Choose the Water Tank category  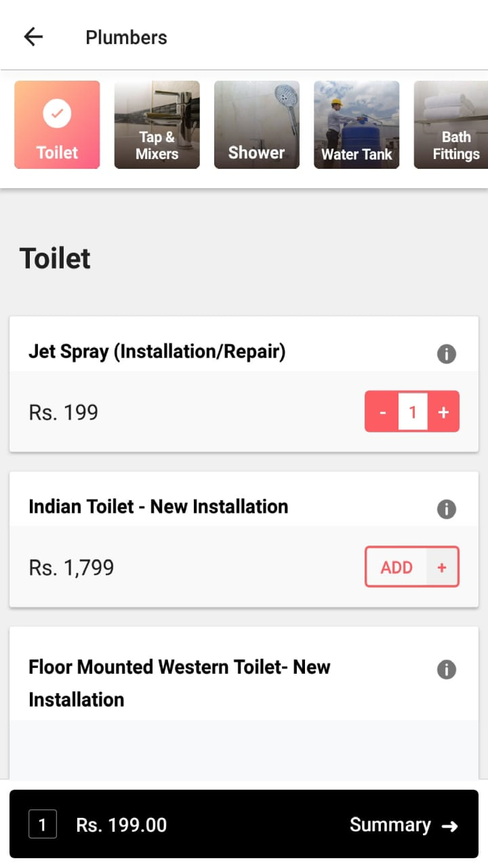pyautogui.click(x=357, y=124)
